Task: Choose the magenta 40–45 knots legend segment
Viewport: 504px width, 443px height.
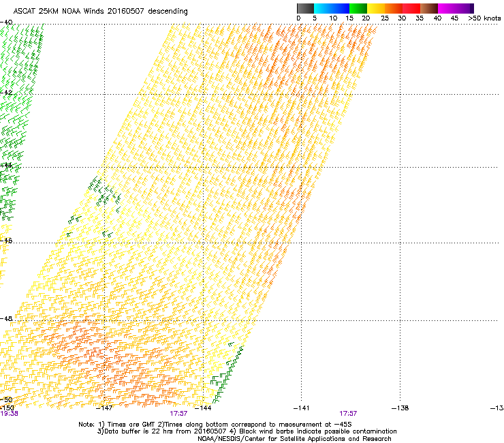Action: point(447,8)
